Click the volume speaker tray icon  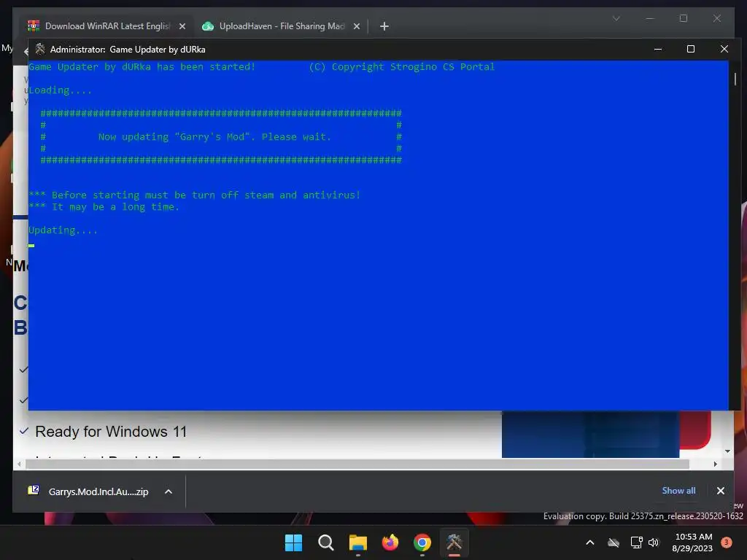tap(654, 542)
